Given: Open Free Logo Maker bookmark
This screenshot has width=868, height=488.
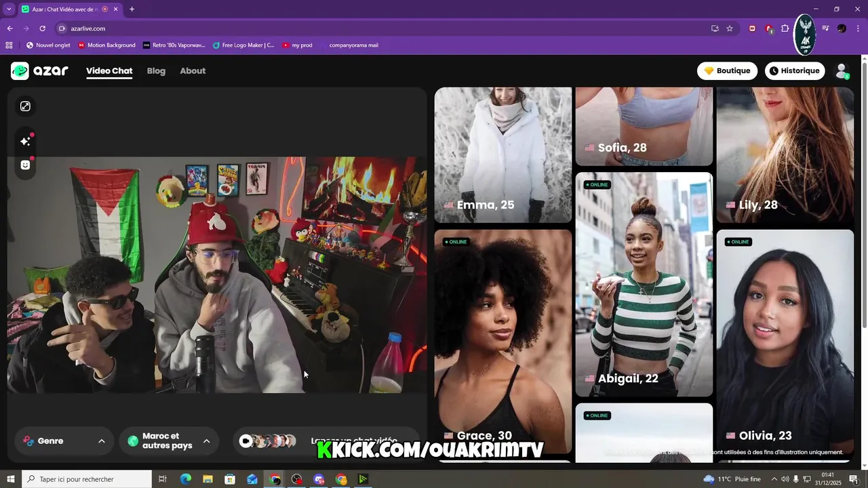Looking at the screenshot, I should tap(243, 45).
